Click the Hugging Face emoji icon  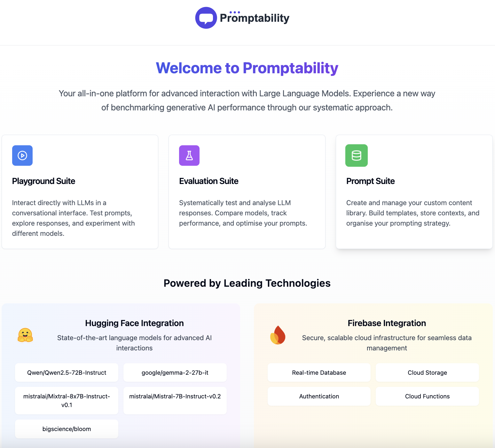pos(25,335)
